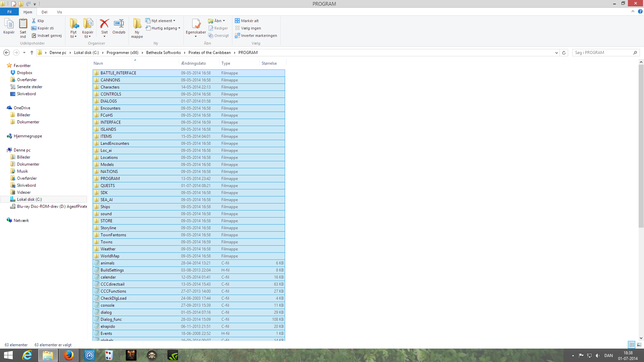Screen dimensions: 644x362
Task: Select the QUESTS folder
Action: pos(189,186)
